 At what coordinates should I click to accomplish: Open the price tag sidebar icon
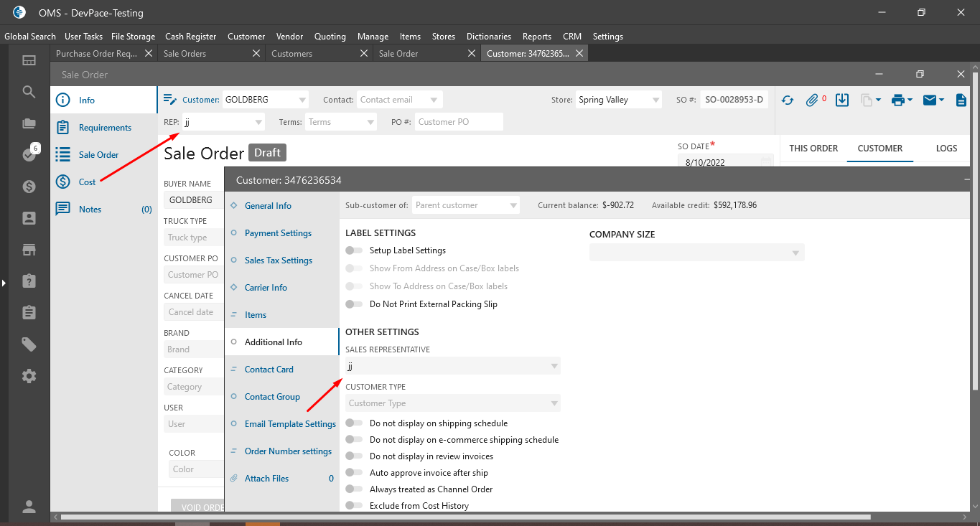(x=29, y=344)
